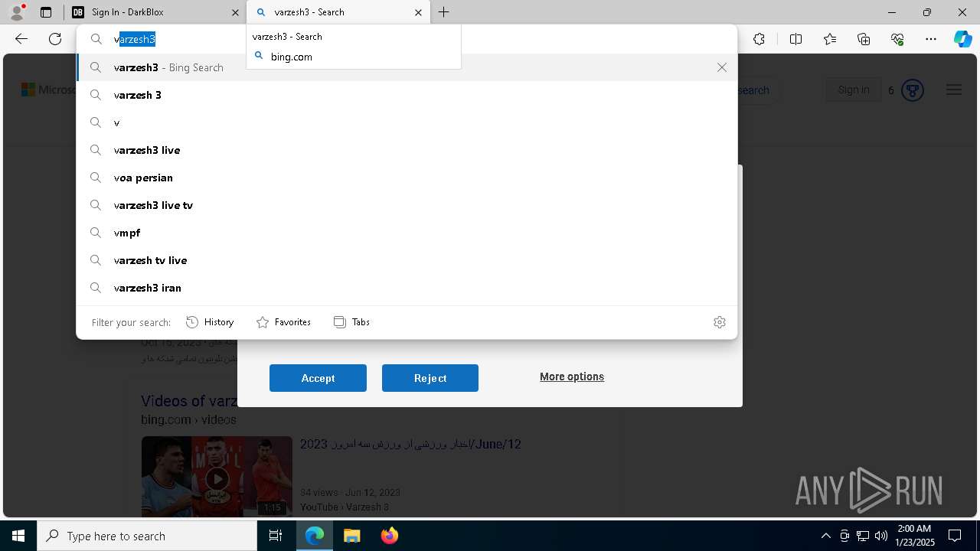Image resolution: width=980 pixels, height=551 pixels.
Task: Choose the 'varzesh 3' suggestion
Action: click(x=407, y=95)
